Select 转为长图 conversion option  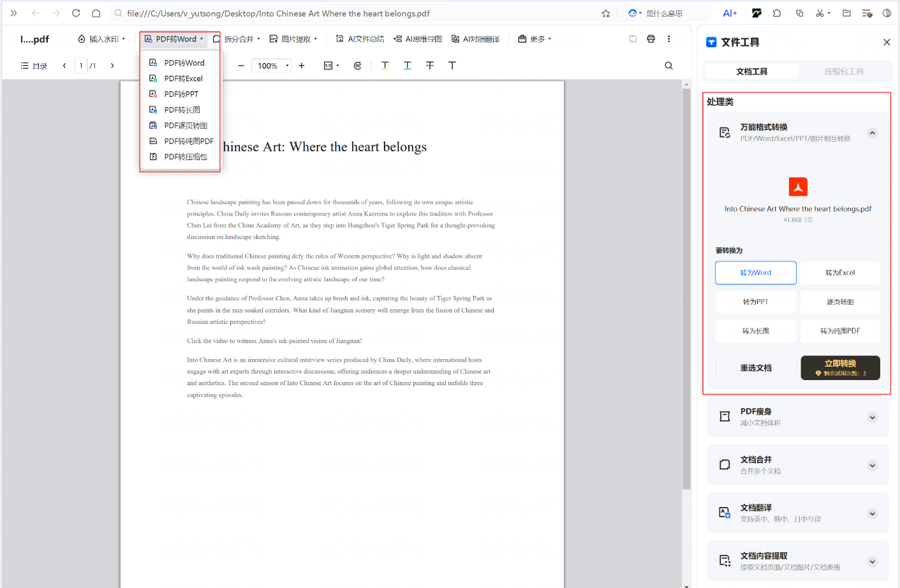click(755, 332)
